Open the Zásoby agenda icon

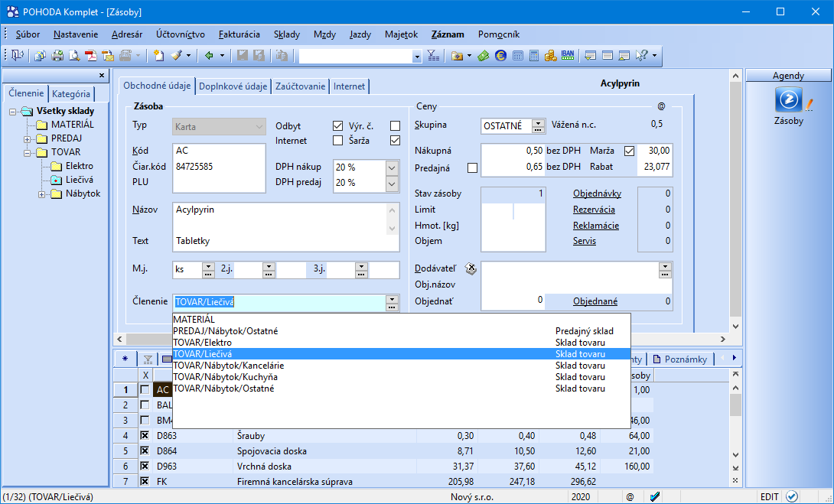click(x=788, y=100)
